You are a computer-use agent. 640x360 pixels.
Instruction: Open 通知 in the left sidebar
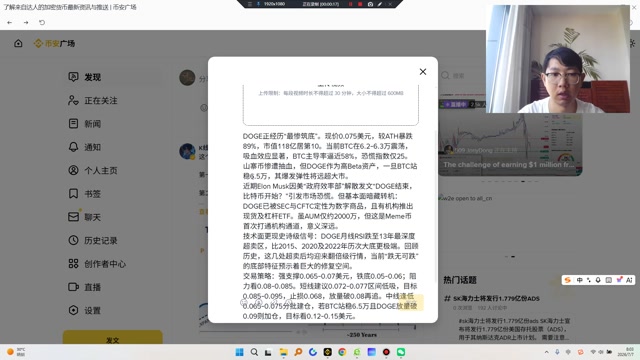tap(113, 147)
